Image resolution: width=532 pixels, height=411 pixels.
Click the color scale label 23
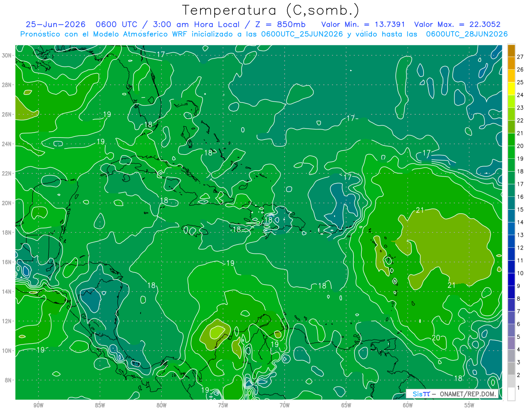coord(520,107)
